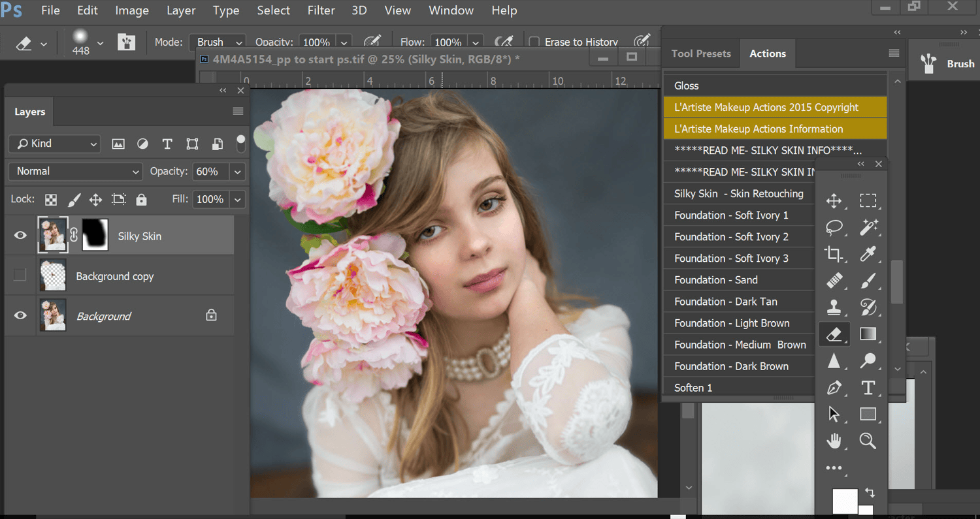Click the white foreground color swatch
This screenshot has width=980, height=519.
pyautogui.click(x=844, y=501)
